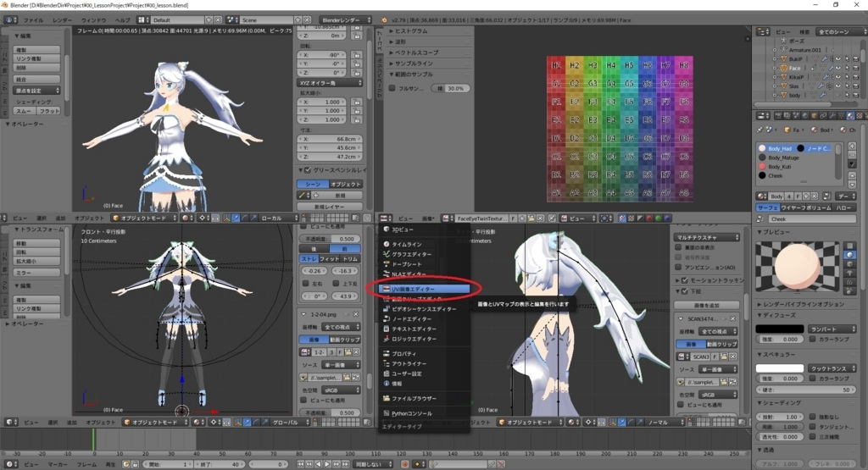Move material slot down arrow
This screenshot has width=868, height=470.
[x=852, y=184]
